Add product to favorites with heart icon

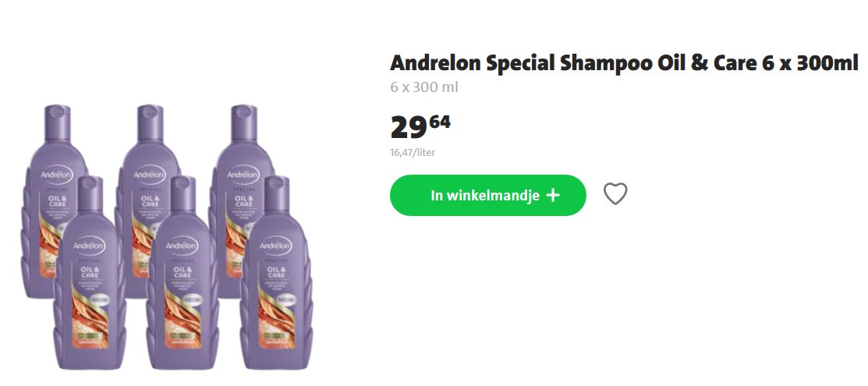point(615,194)
